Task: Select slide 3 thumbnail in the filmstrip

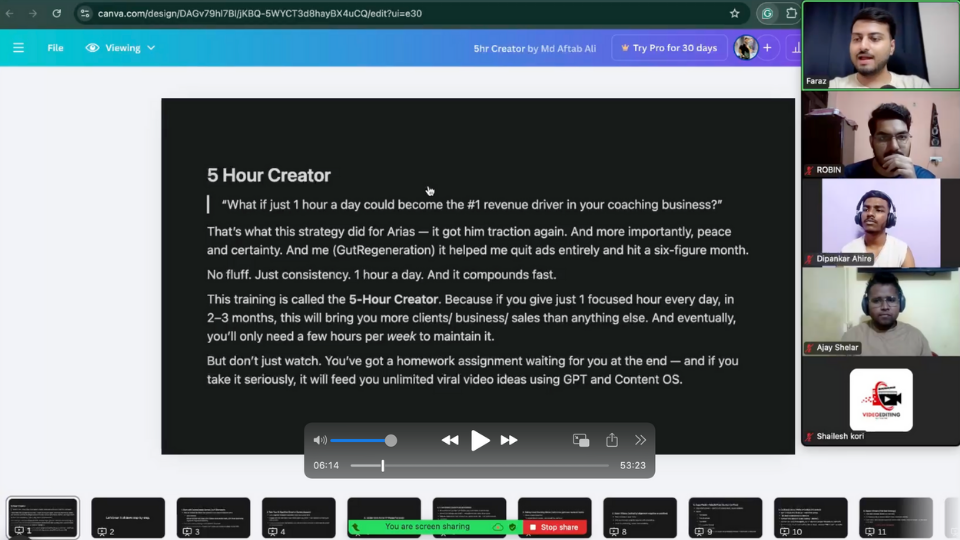Action: [213, 517]
